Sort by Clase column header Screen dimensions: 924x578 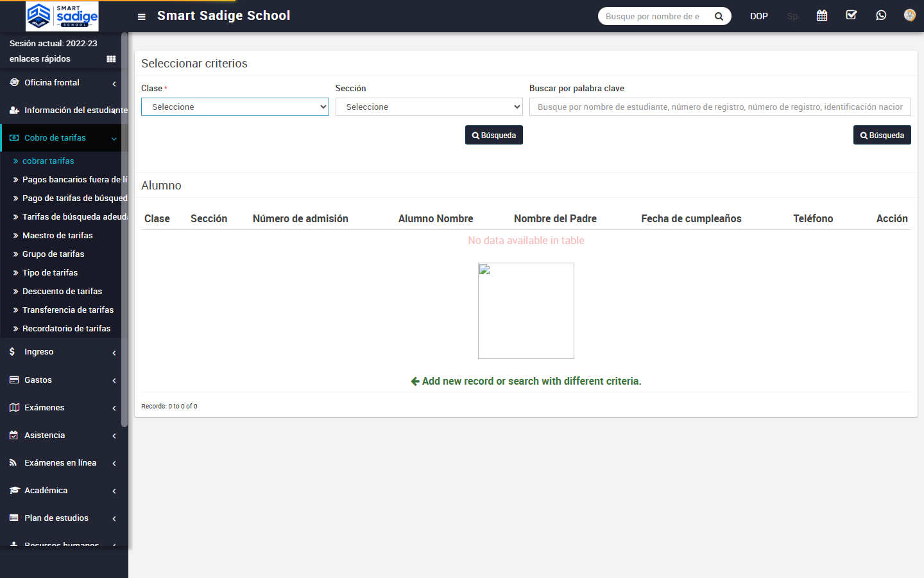point(157,218)
